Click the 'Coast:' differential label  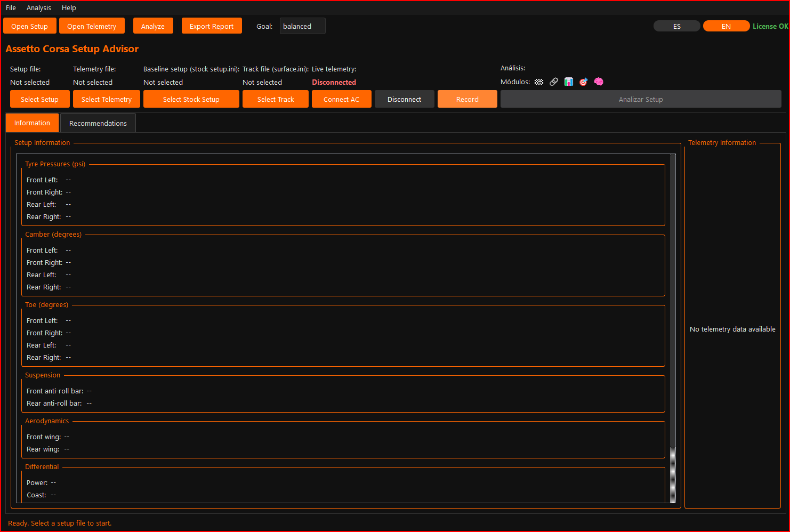coord(36,495)
